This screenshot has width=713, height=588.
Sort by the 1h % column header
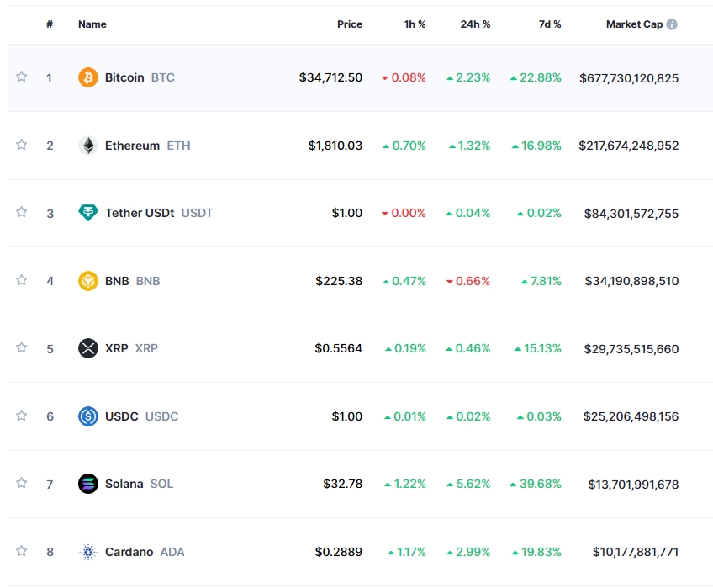pyautogui.click(x=415, y=24)
